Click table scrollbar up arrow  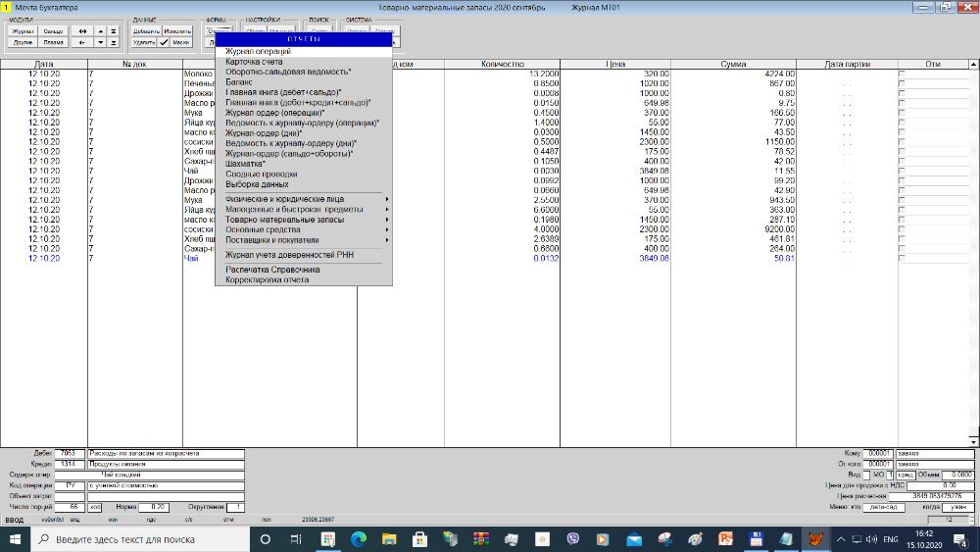point(974,65)
